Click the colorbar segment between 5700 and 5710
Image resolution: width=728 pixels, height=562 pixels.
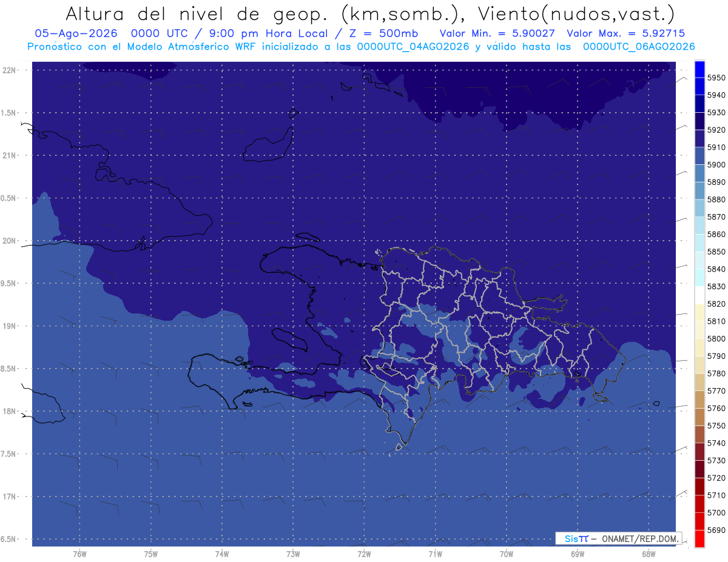coord(699,504)
